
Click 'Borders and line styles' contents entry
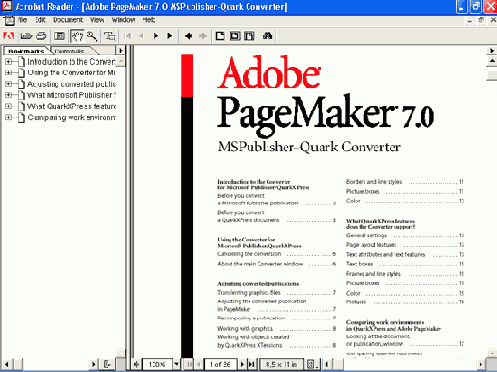[x=374, y=182]
